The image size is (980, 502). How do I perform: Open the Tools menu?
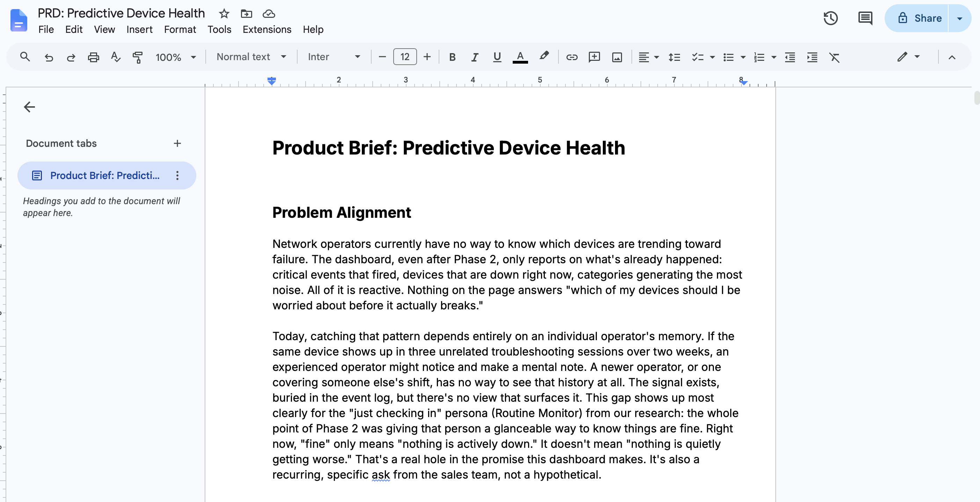click(x=220, y=29)
